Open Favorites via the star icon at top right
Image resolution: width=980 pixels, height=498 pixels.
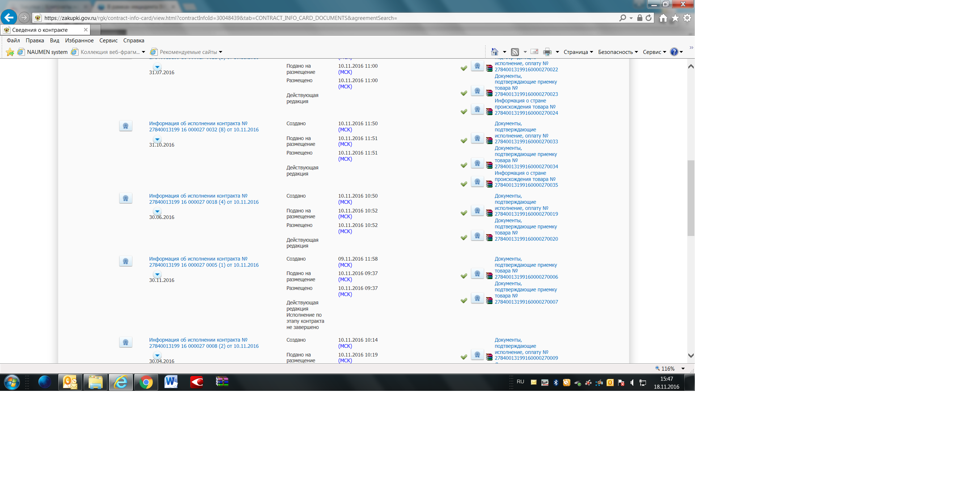click(675, 18)
